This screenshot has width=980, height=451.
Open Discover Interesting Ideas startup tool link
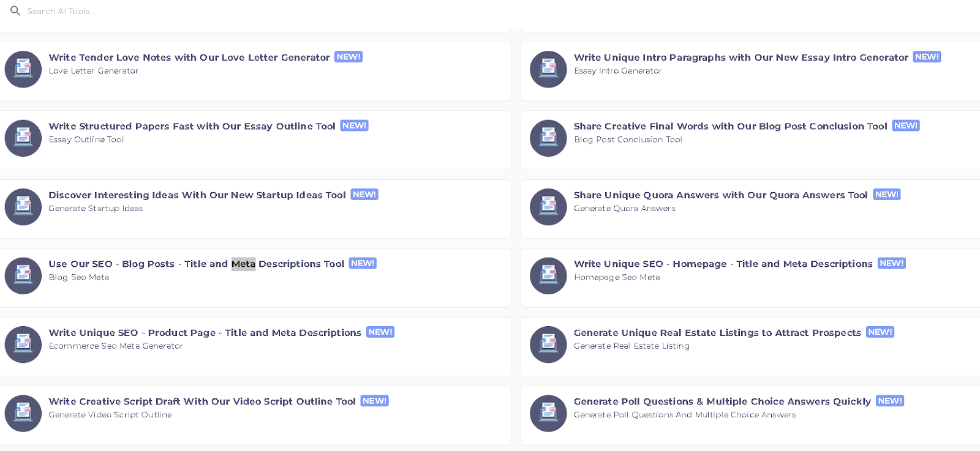click(197, 195)
